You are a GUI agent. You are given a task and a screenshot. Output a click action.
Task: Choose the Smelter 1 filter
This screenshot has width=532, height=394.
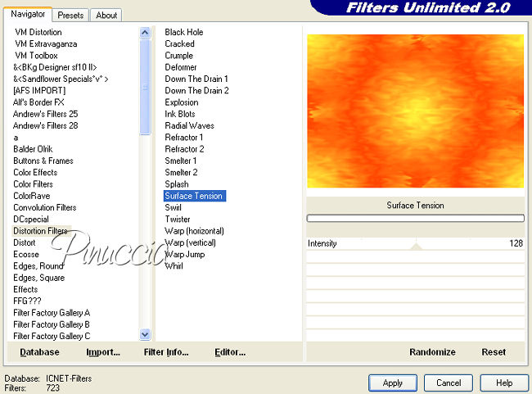[x=181, y=161]
